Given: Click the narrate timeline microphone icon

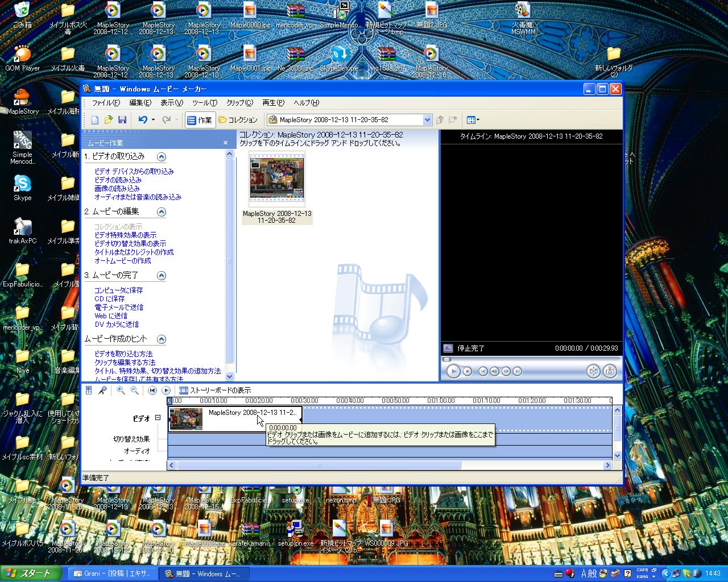Looking at the screenshot, I should tap(102, 390).
